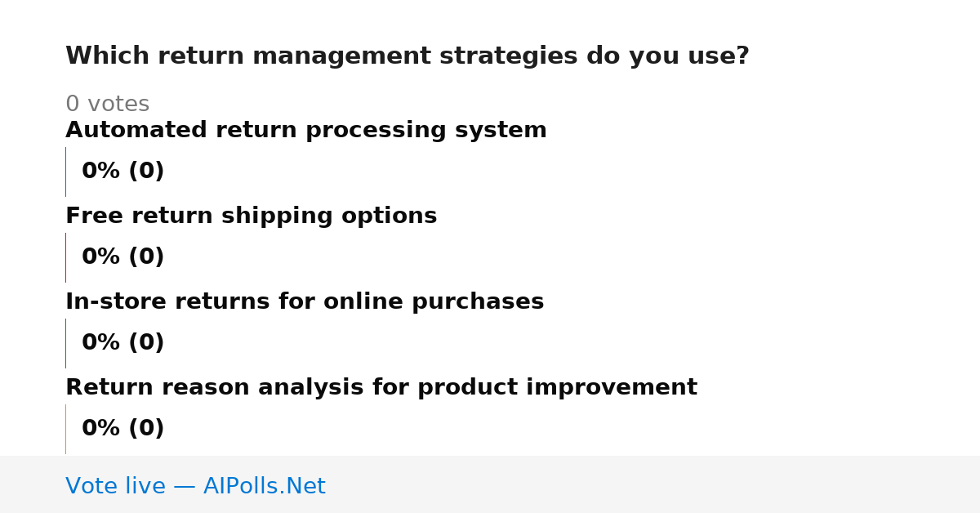Select Return reason analysis for product improvement
Screen dimensions: 980x513
381,388
